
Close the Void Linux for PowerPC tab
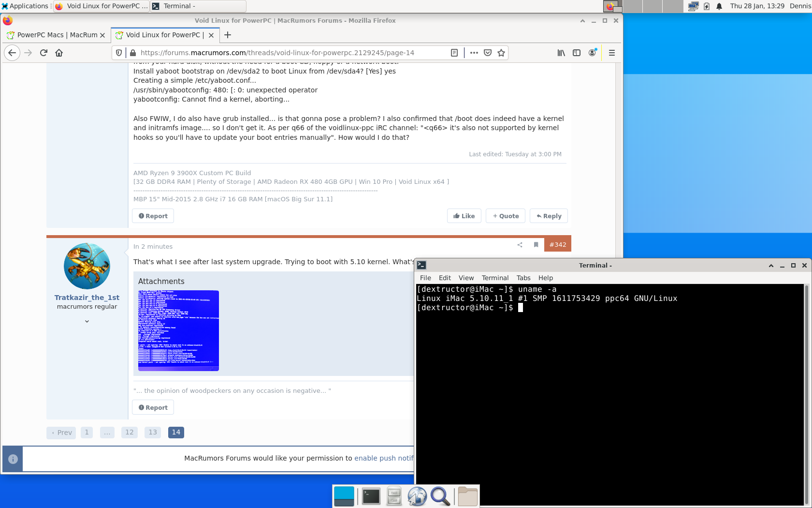(x=211, y=35)
